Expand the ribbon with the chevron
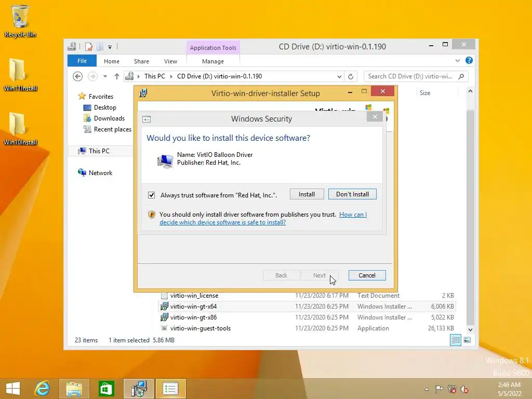The width and height of the screenshot is (532, 399). click(458, 60)
